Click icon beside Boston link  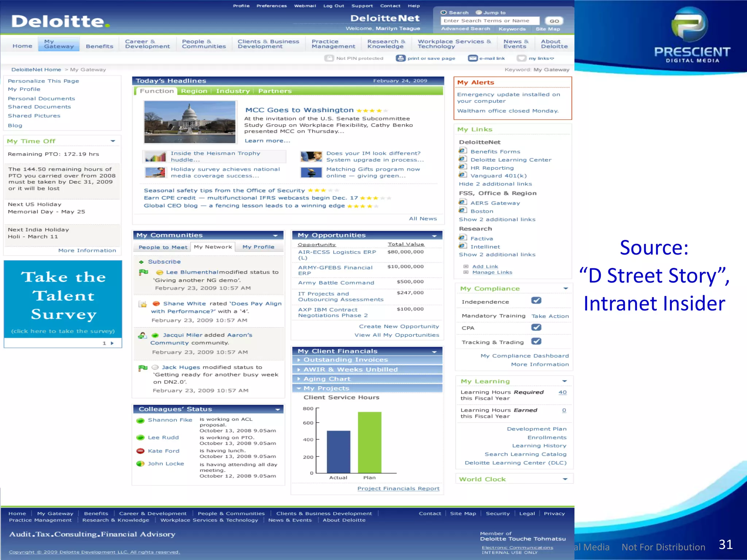(x=462, y=210)
